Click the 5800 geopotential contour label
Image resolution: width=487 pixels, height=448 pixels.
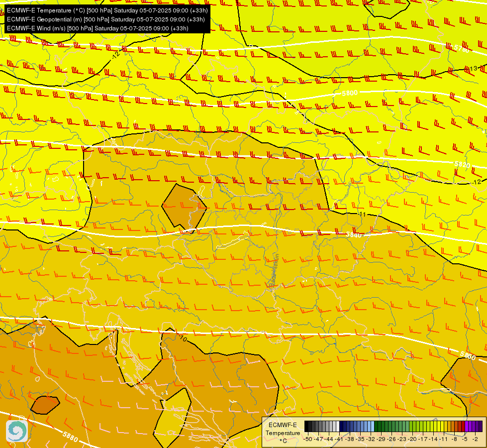(350, 93)
